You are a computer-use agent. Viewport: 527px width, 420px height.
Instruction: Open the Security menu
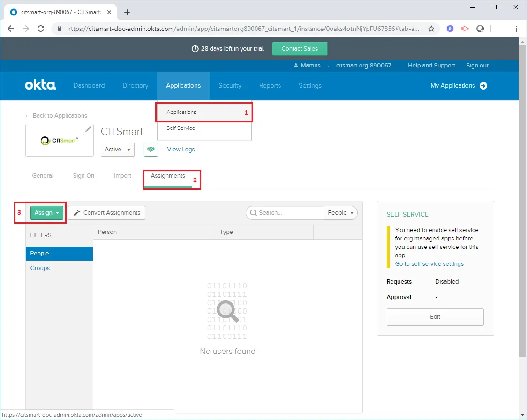point(230,86)
